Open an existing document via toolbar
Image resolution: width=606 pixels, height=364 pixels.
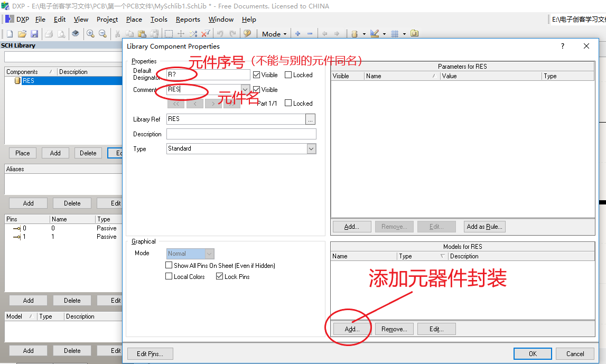point(21,33)
